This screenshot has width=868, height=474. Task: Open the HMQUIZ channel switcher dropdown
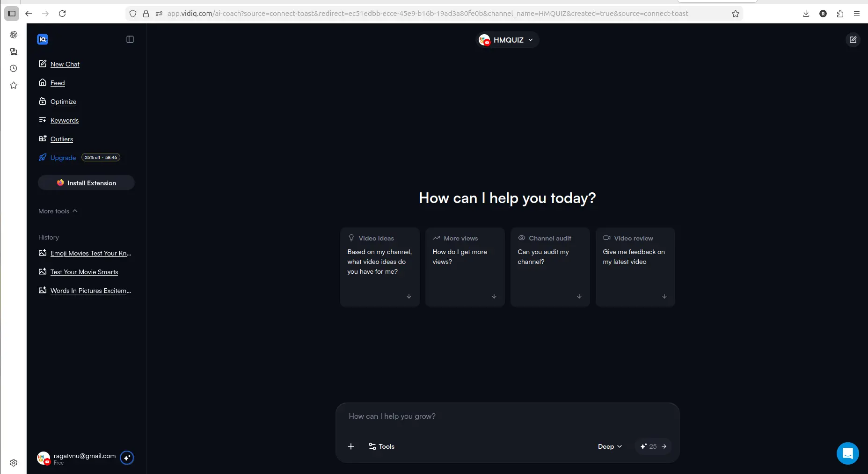(x=507, y=40)
